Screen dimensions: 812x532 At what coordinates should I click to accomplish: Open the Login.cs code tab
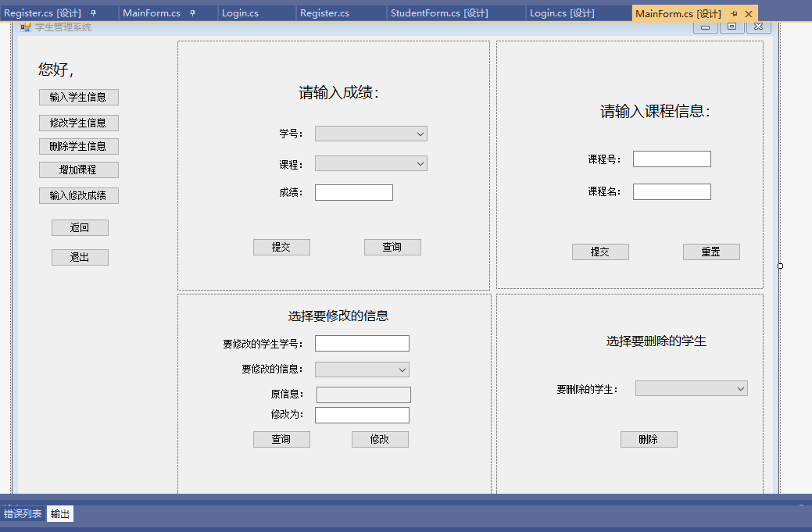[240, 13]
